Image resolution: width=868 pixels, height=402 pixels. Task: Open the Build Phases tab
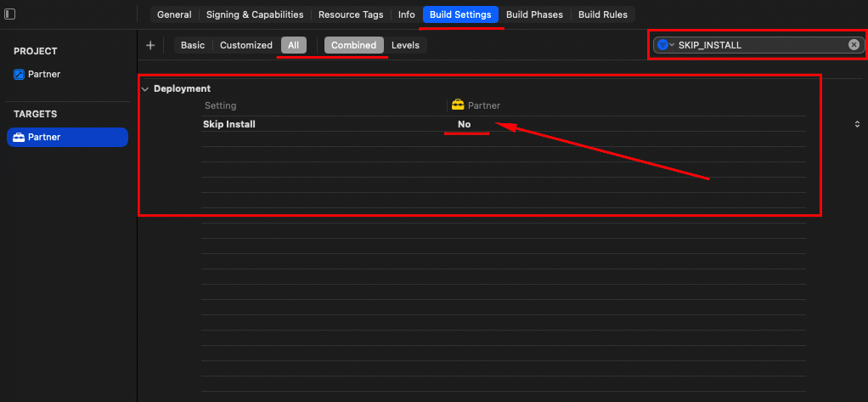(534, 14)
